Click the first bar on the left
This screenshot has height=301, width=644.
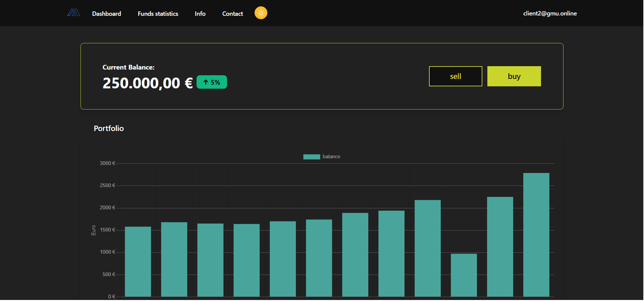coord(138,261)
